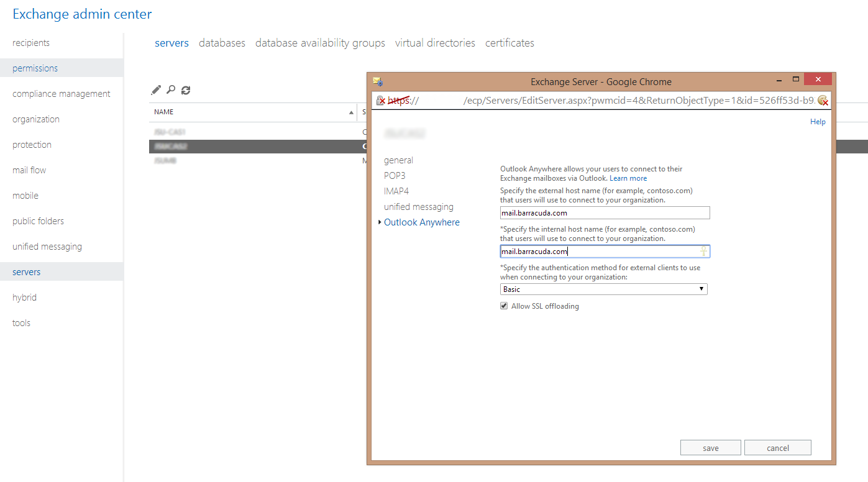868x482 pixels.
Task: Open the Basic authentication method dropdown
Action: [x=604, y=289]
